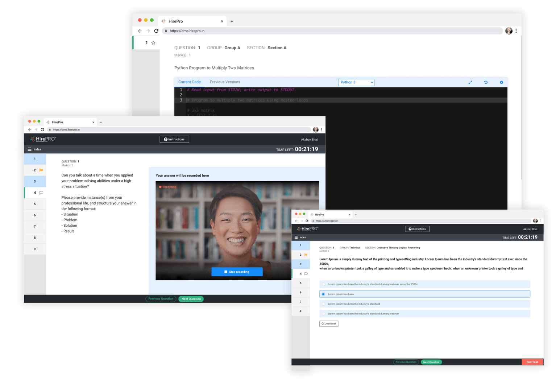Open new tab in interview window browser
The height and width of the screenshot is (392, 556).
point(101,122)
